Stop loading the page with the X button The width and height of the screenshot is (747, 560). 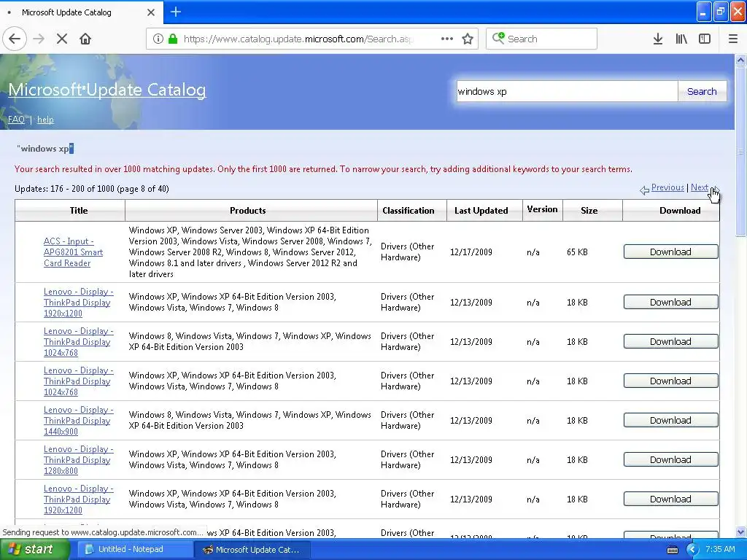click(x=62, y=39)
